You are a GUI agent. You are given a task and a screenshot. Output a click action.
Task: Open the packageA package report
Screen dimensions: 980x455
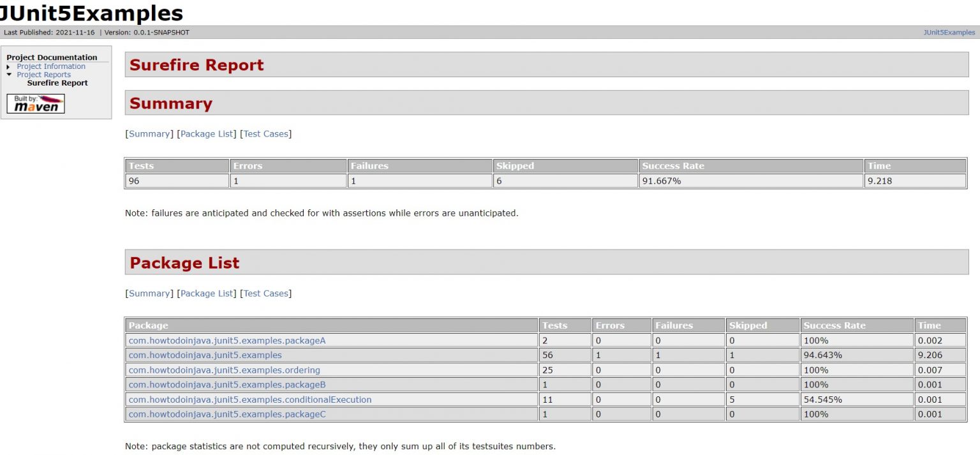(x=228, y=340)
